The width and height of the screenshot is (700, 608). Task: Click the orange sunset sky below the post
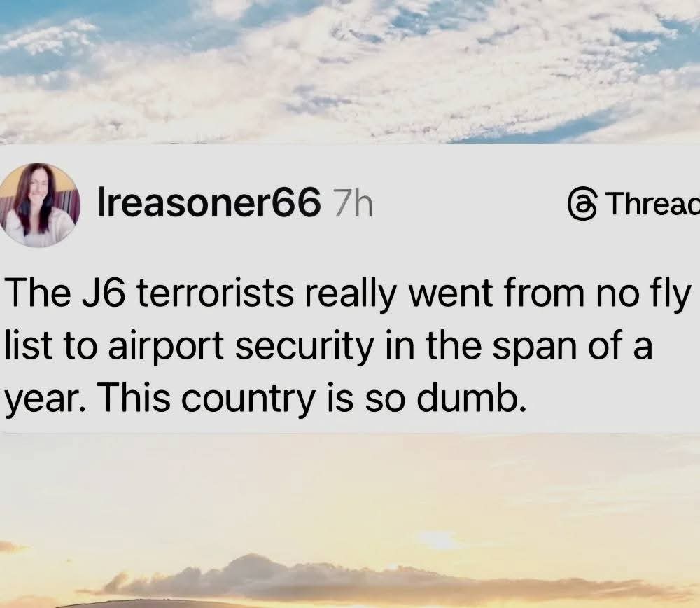click(350, 490)
